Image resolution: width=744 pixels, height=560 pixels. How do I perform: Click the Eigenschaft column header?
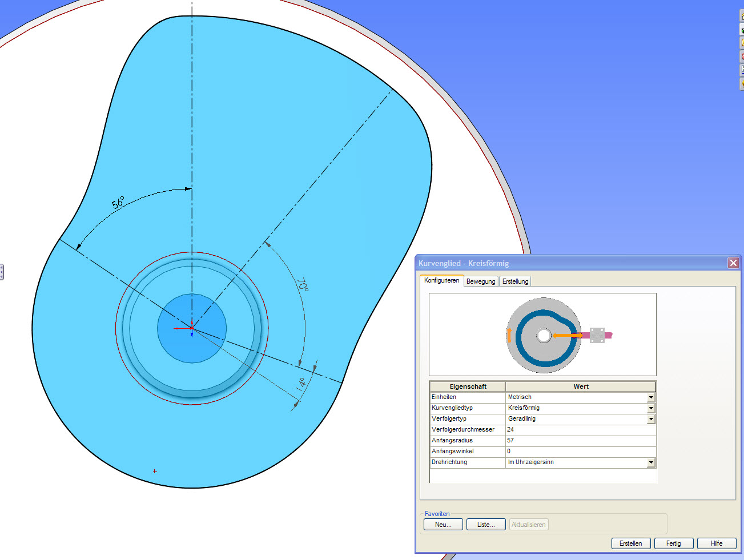pos(468,386)
